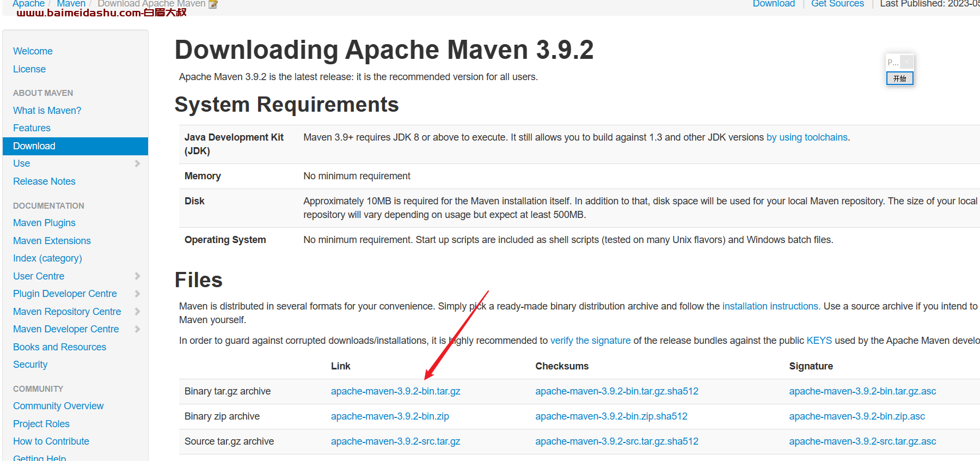Follow the 'by using toolchains' link
Screen dimensions: 980x461
pos(807,137)
